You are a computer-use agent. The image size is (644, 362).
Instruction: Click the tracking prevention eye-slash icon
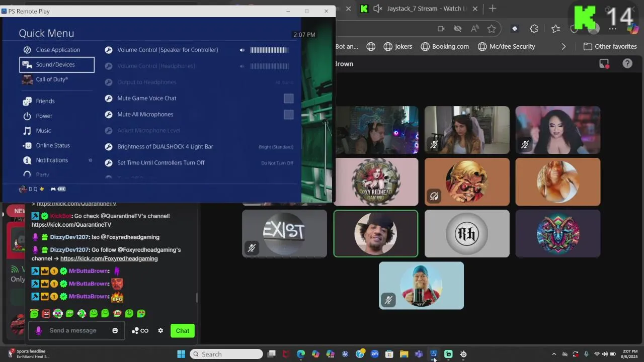458,29
